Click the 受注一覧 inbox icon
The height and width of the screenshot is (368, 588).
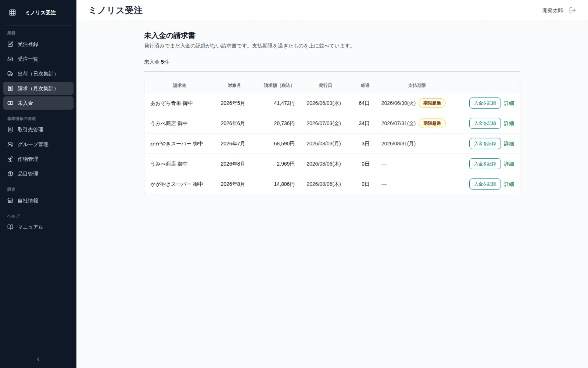click(10, 59)
